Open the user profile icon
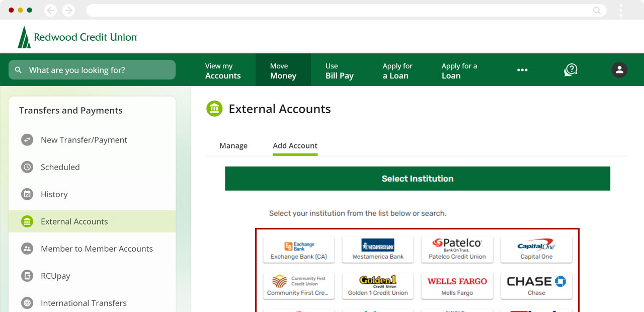This screenshot has width=644, height=312. pyautogui.click(x=619, y=70)
